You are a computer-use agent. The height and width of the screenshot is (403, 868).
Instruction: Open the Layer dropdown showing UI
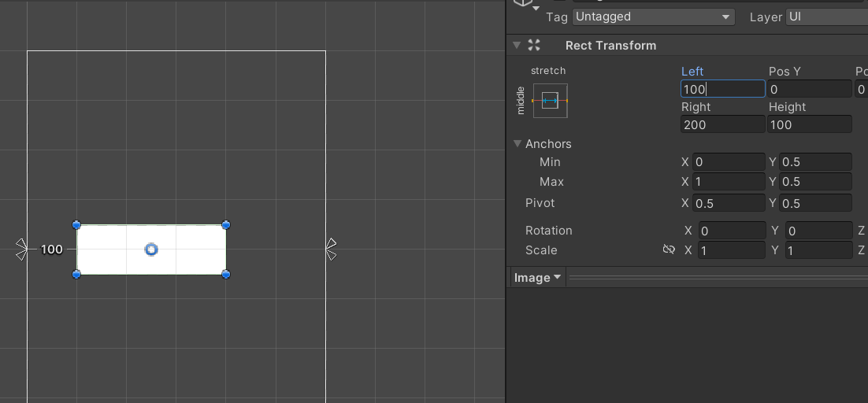click(827, 17)
